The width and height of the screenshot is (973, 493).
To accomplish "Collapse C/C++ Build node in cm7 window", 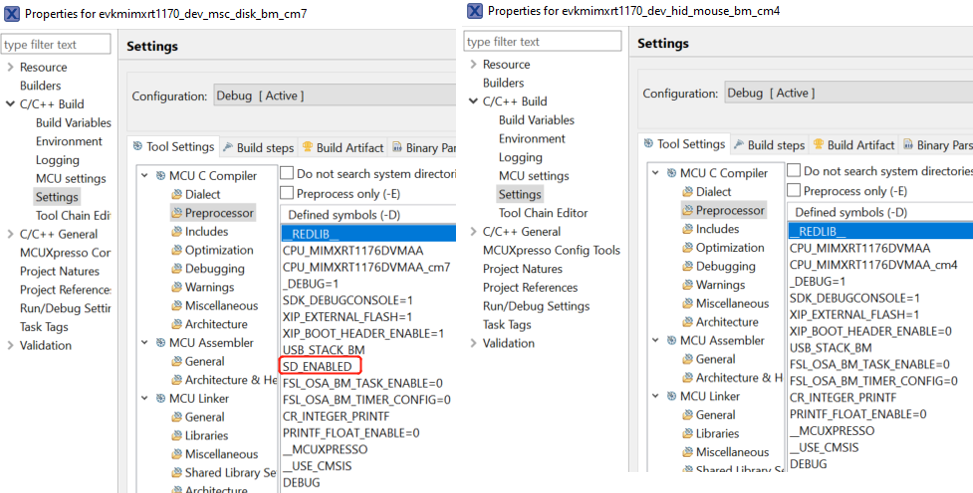I will [x=10, y=104].
